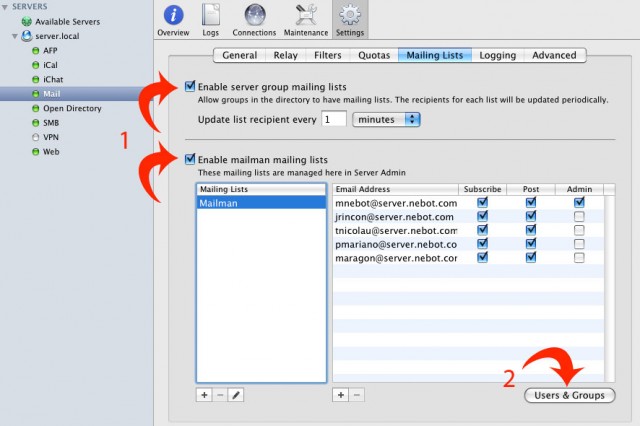
Task: Remove email address with minus button
Action: [357, 395]
